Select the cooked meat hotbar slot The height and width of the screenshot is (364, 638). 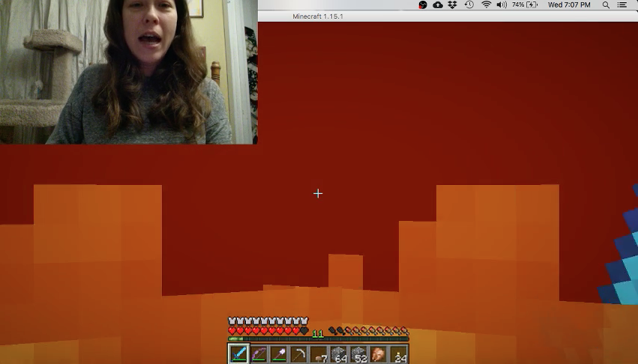tap(379, 354)
